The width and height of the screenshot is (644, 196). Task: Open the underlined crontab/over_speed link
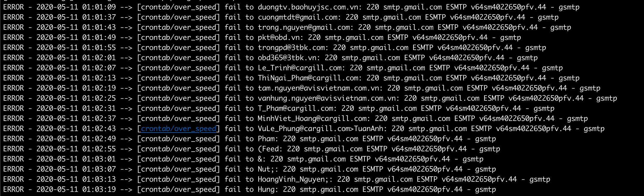178,129
